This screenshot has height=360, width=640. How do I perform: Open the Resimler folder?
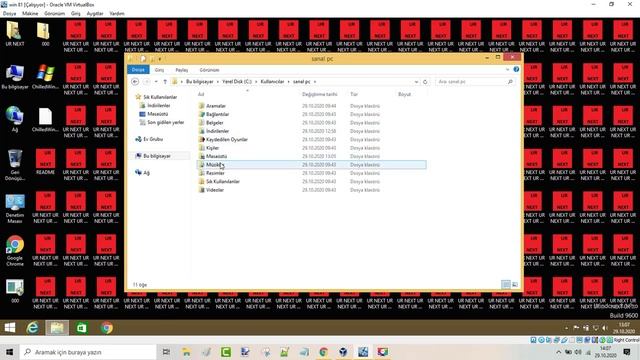215,173
